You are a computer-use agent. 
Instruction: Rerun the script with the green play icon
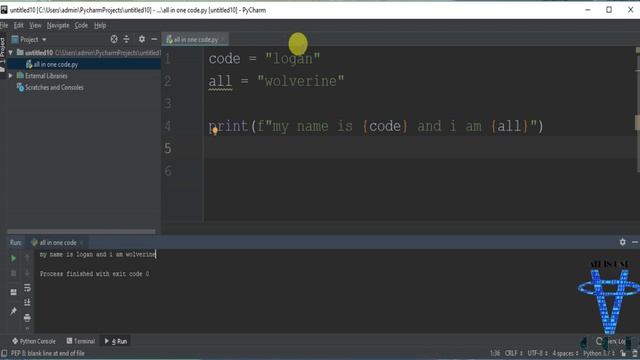point(13,258)
